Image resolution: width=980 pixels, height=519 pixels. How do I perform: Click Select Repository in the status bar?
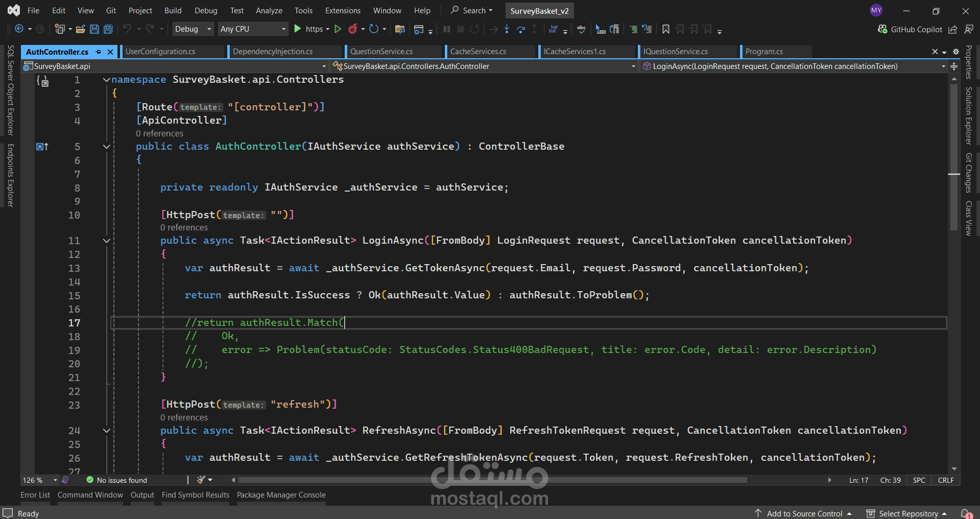(x=907, y=513)
